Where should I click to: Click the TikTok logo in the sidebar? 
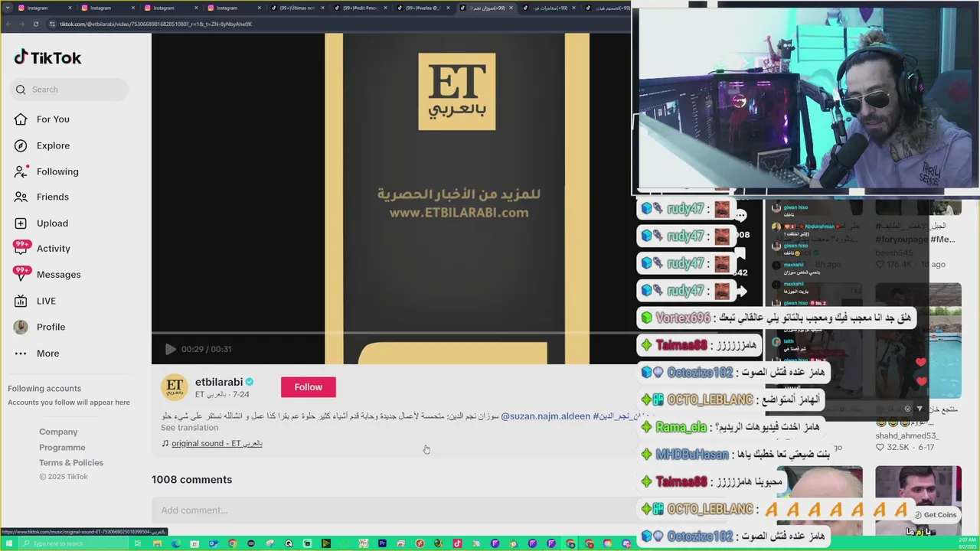(47, 58)
